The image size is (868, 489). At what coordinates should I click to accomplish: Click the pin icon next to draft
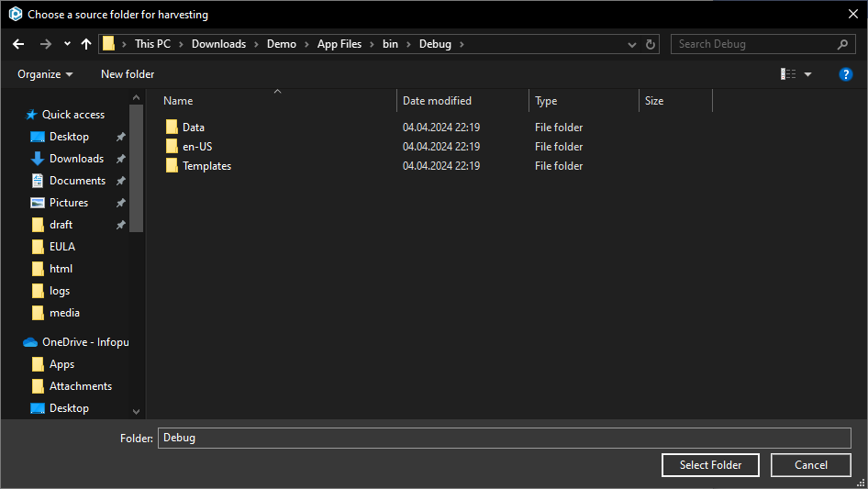120,225
